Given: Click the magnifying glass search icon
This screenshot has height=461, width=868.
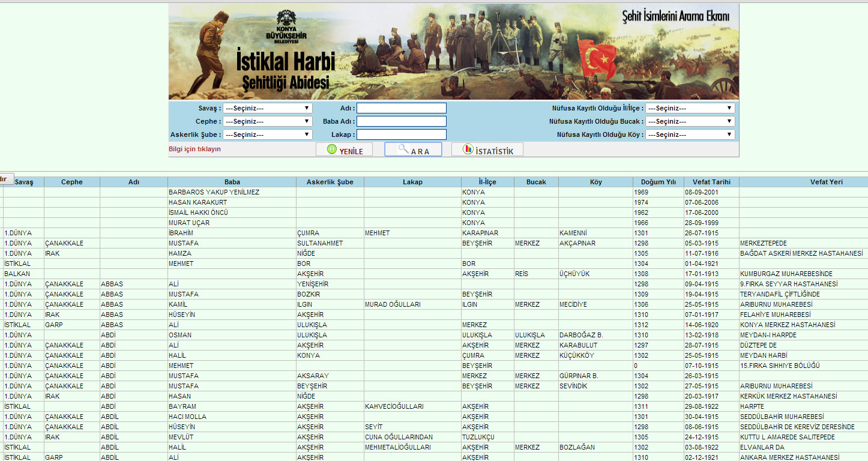Looking at the screenshot, I should click(403, 148).
